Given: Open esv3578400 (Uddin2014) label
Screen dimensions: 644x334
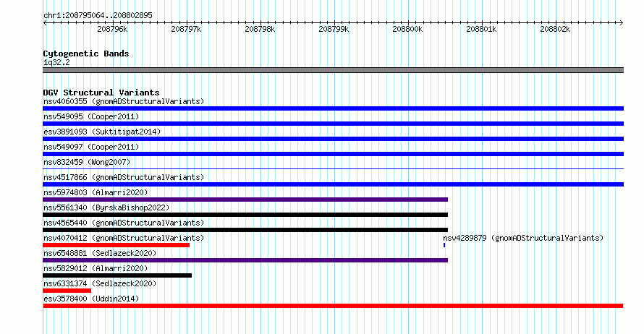Looking at the screenshot, I should pos(91,299).
